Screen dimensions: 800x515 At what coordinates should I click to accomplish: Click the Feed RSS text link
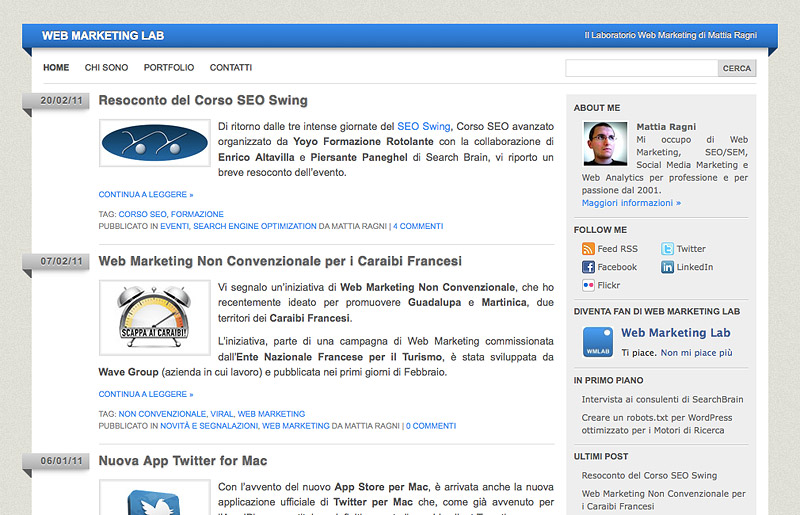617,249
